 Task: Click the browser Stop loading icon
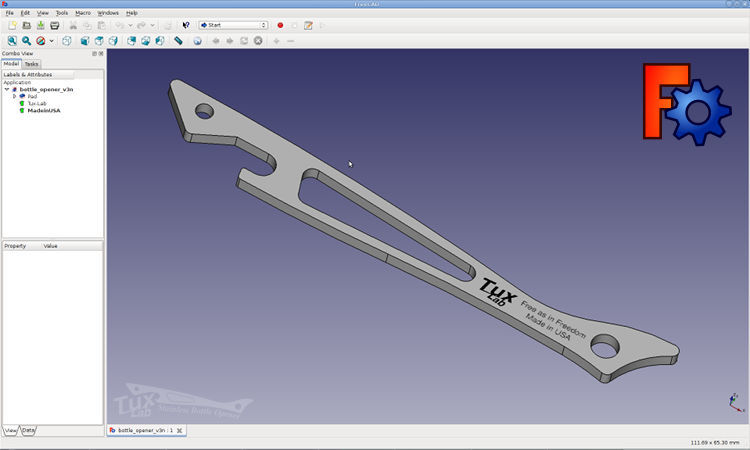point(258,41)
